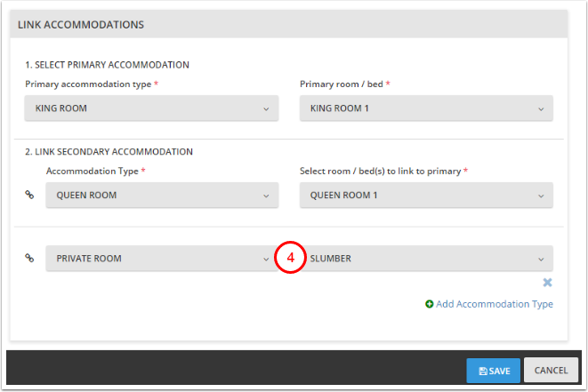Click the '2. LINK SECONDARY ACCOMMODATION' heading
The image size is (588, 392).
coord(109,152)
